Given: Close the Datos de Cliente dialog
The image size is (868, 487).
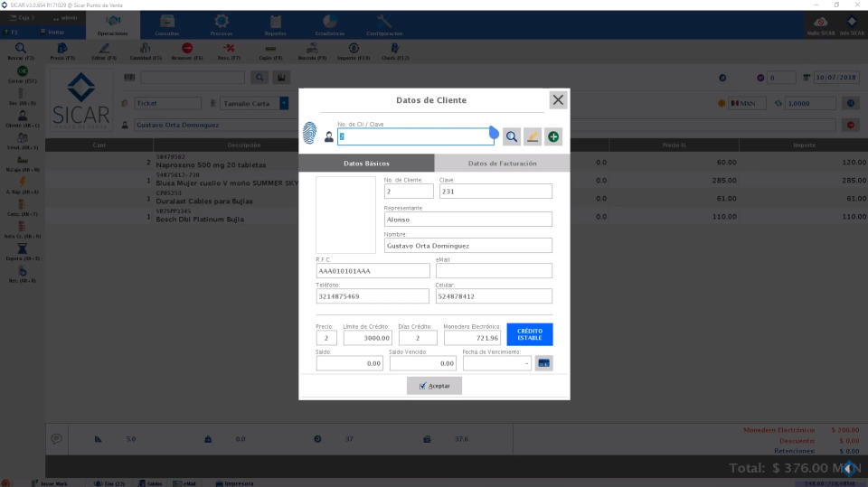Looking at the screenshot, I should coord(558,100).
